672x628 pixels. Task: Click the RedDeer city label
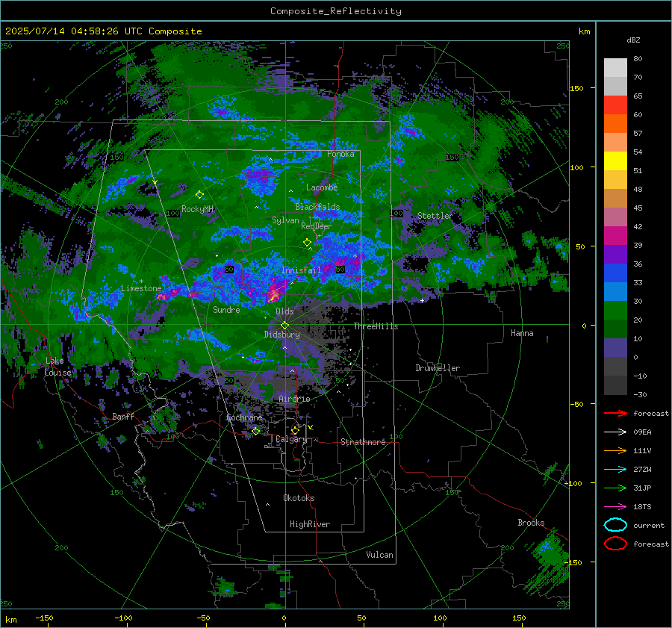(317, 226)
